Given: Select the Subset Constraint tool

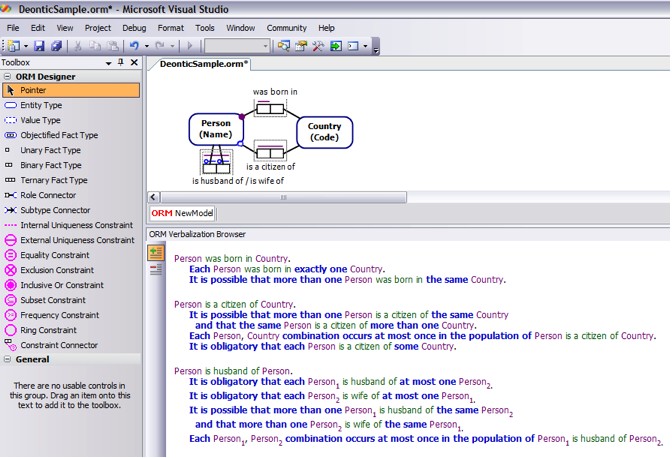Looking at the screenshot, I should (71, 300).
